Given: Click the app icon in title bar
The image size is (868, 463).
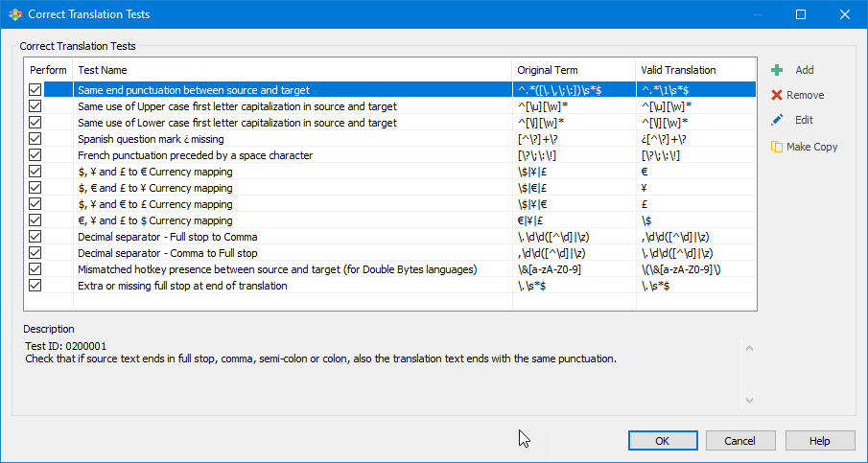Looking at the screenshot, I should coord(14,14).
